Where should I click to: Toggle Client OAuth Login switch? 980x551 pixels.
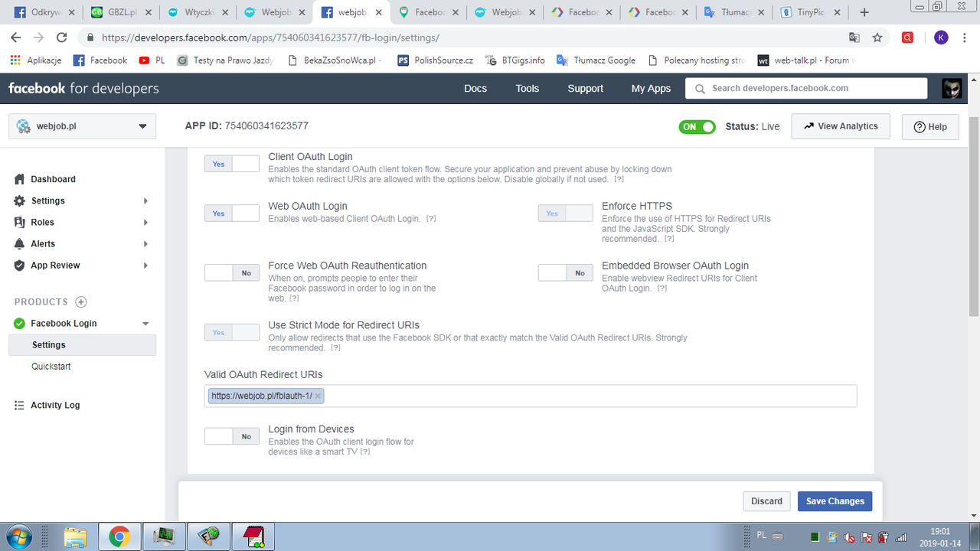[232, 164]
